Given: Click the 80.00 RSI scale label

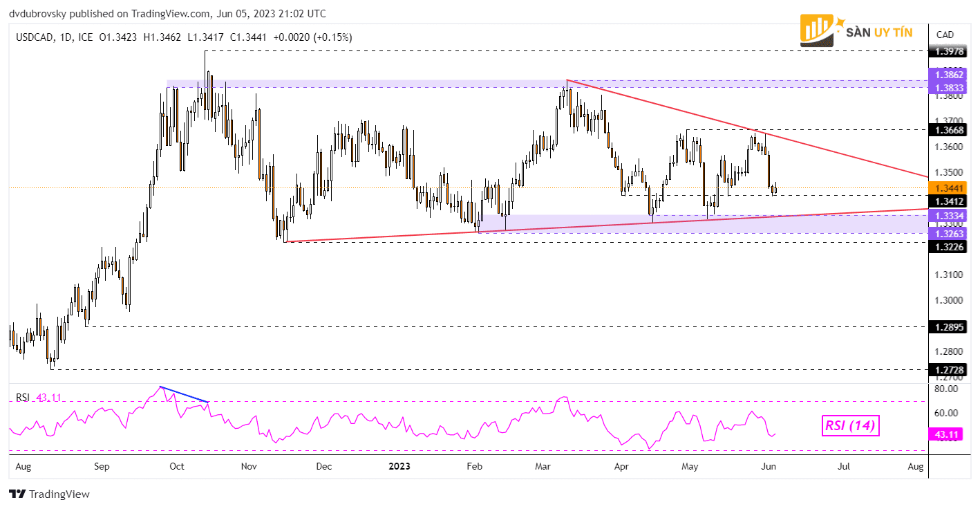Looking at the screenshot, I should 946,389.
